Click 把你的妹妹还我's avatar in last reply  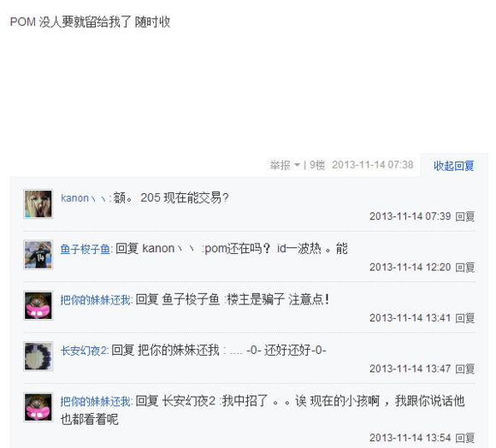pos(38,407)
